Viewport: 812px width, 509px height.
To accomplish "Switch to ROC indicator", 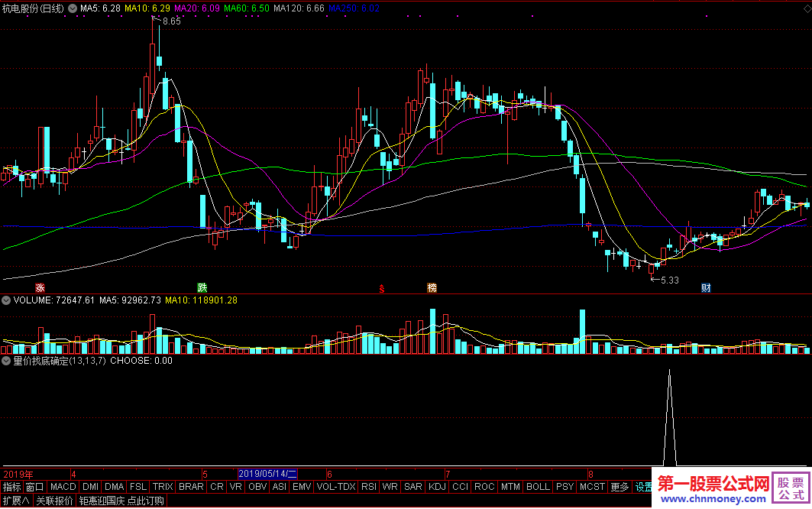I will tap(485, 487).
